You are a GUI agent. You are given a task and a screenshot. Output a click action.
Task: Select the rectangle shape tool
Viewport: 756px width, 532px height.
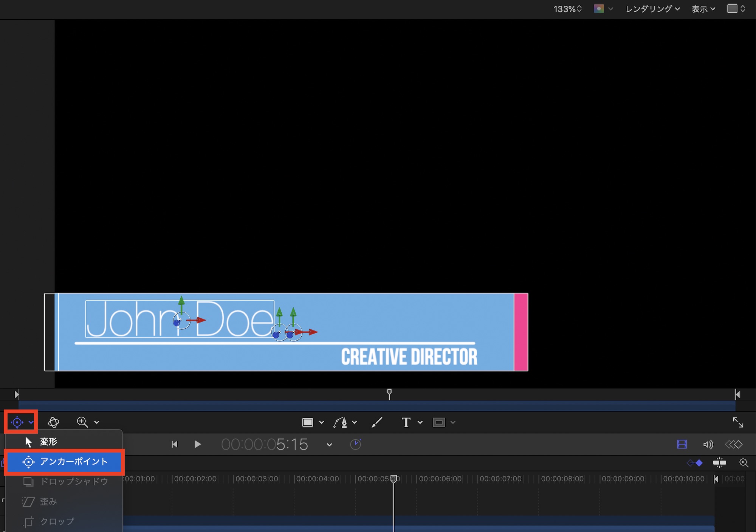308,422
